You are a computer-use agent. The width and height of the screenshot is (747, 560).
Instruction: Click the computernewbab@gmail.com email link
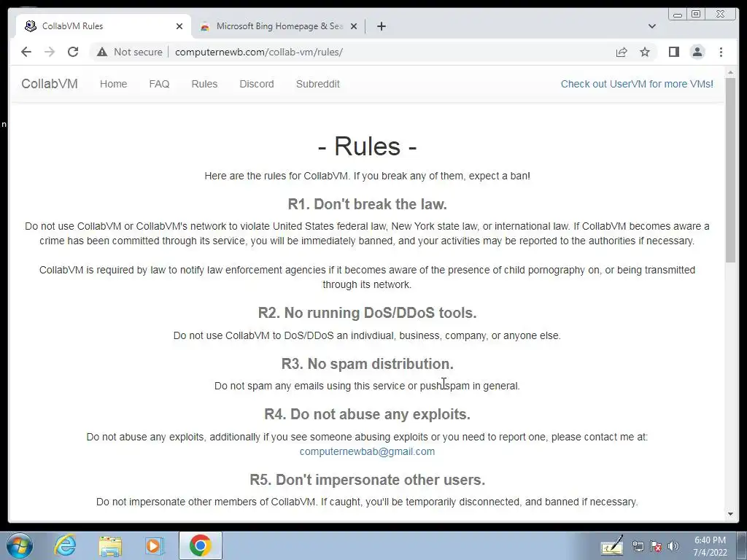(368, 451)
